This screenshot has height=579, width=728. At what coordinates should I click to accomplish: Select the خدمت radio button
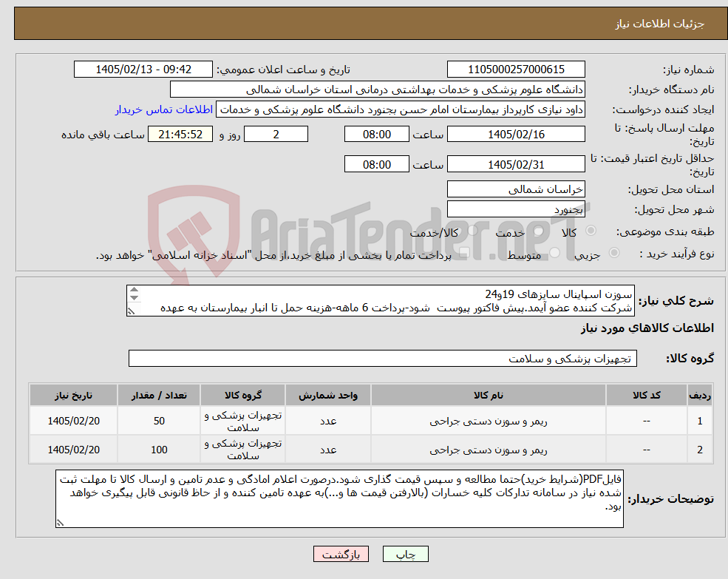539,231
